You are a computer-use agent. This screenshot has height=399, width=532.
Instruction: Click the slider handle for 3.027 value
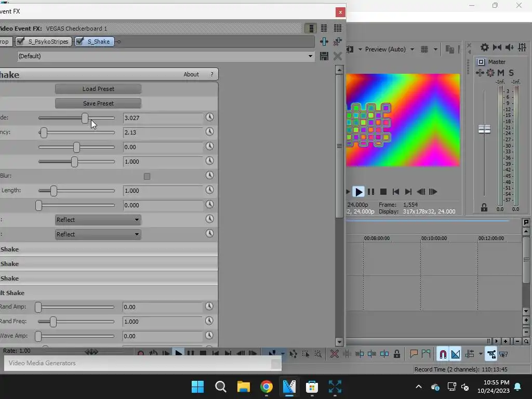tap(85, 118)
